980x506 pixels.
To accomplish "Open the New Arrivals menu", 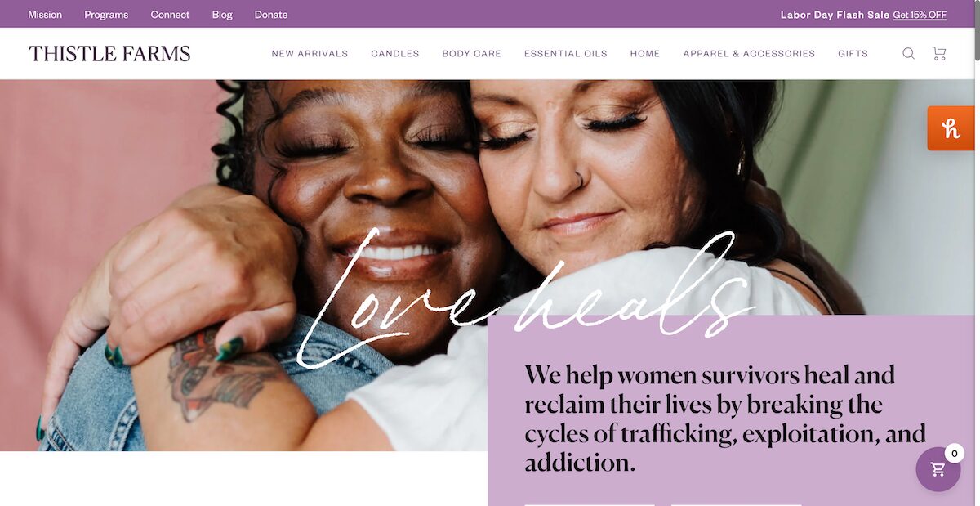I will coord(310,54).
